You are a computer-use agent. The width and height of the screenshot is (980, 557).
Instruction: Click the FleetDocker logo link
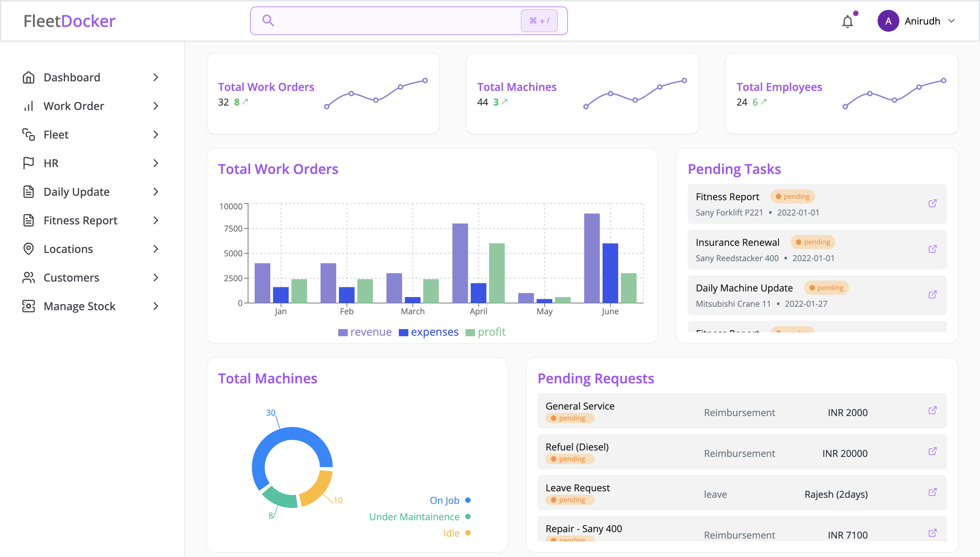pyautogui.click(x=69, y=21)
